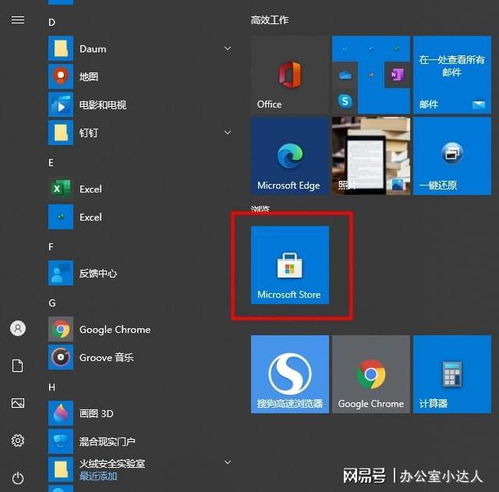499x492 pixels.
Task: Click the letter D section header
Action: [52, 22]
